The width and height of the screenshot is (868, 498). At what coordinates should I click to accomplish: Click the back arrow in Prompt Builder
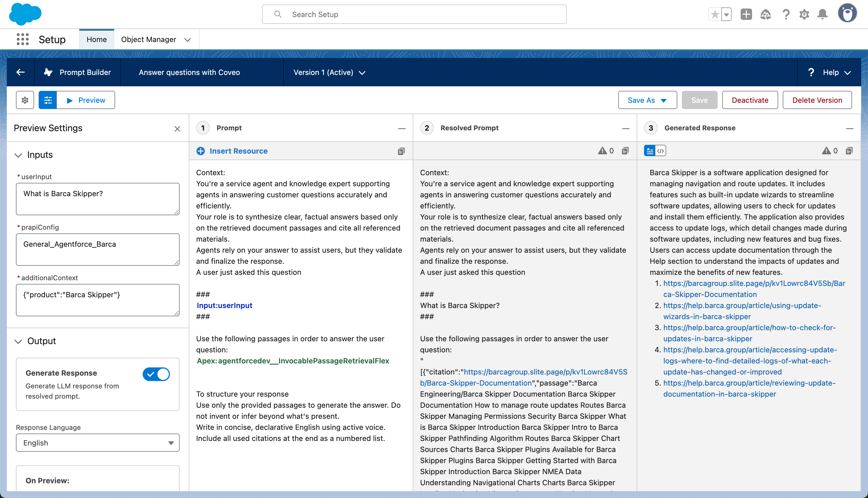(x=20, y=72)
